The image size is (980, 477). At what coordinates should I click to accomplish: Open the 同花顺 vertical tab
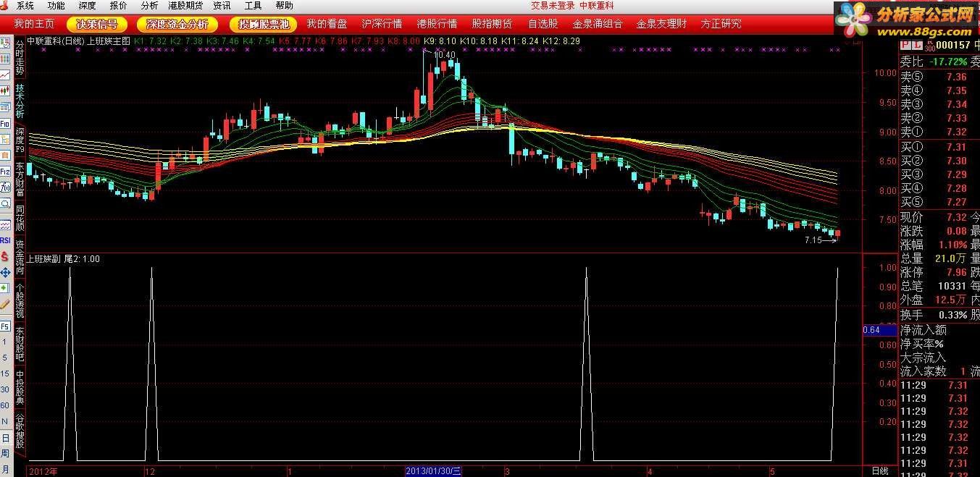(20, 217)
